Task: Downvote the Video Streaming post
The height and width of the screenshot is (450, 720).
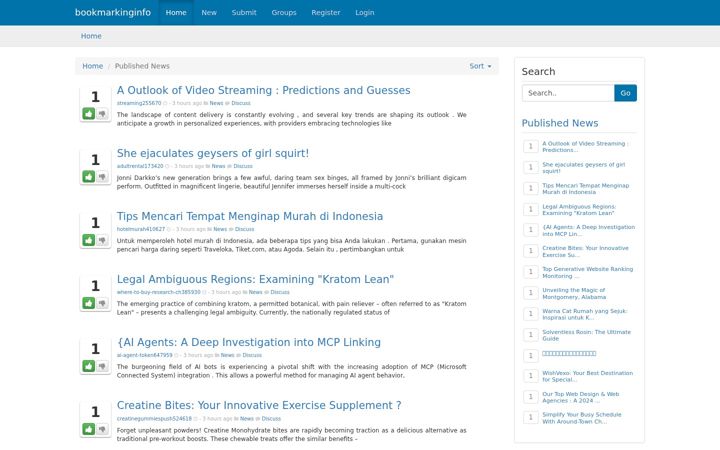Action: point(102,113)
